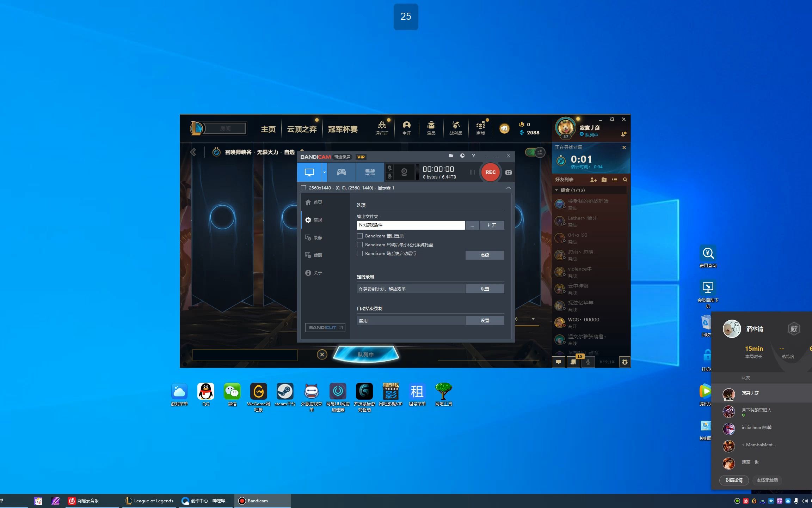The height and width of the screenshot is (508, 812).
Task: Take a screenshot with Bandicam camera icon
Action: click(x=508, y=172)
